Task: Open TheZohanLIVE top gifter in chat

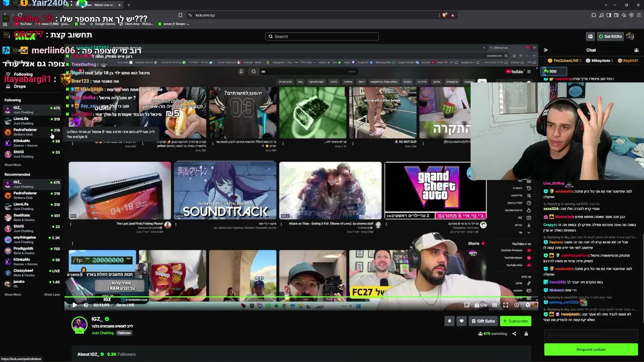Action: 565,61
